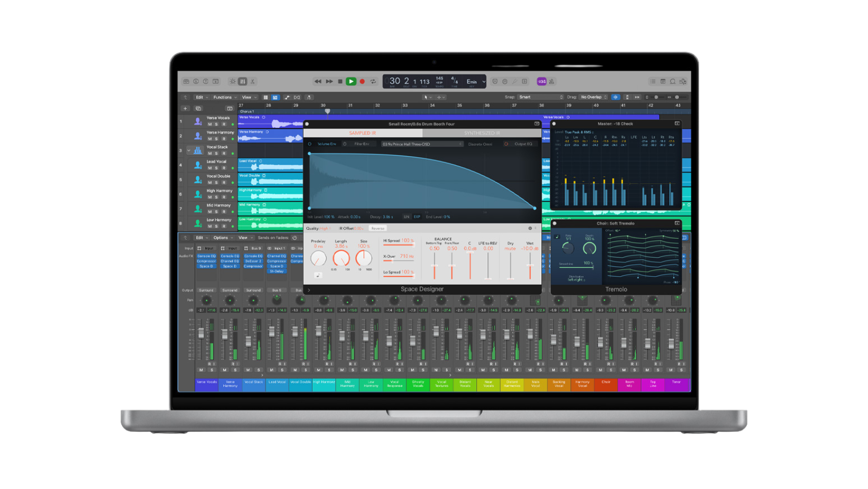Rewind using the transport Rewind button
The image size is (868, 489).
318,81
